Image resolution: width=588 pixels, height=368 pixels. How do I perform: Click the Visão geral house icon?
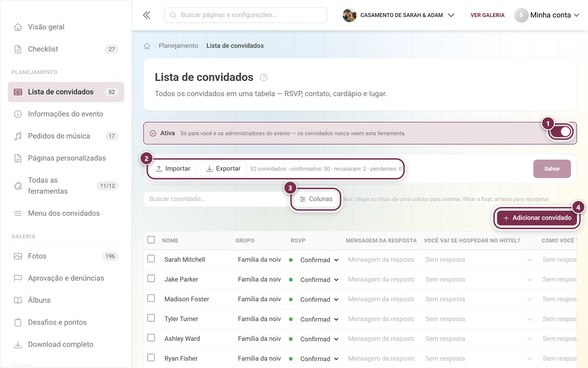point(18,27)
